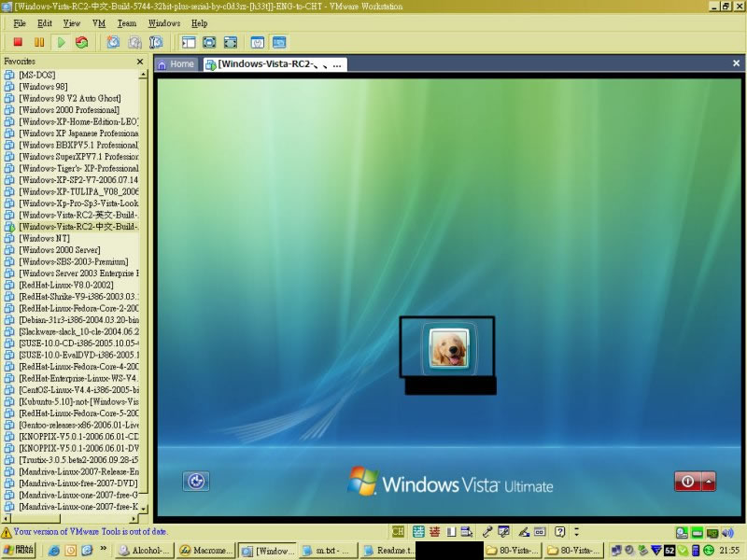This screenshot has width=747, height=560.
Task: Select [MS-DOS] in Favorites
Action: pyautogui.click(x=37, y=75)
